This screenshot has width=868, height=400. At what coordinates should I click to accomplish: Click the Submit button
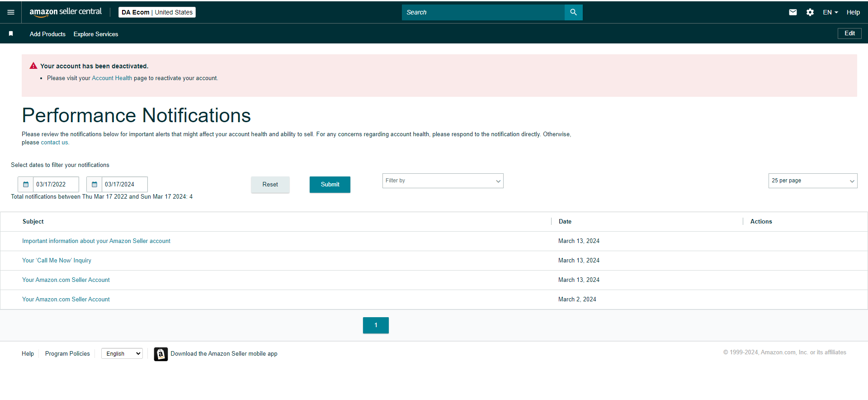(x=330, y=185)
